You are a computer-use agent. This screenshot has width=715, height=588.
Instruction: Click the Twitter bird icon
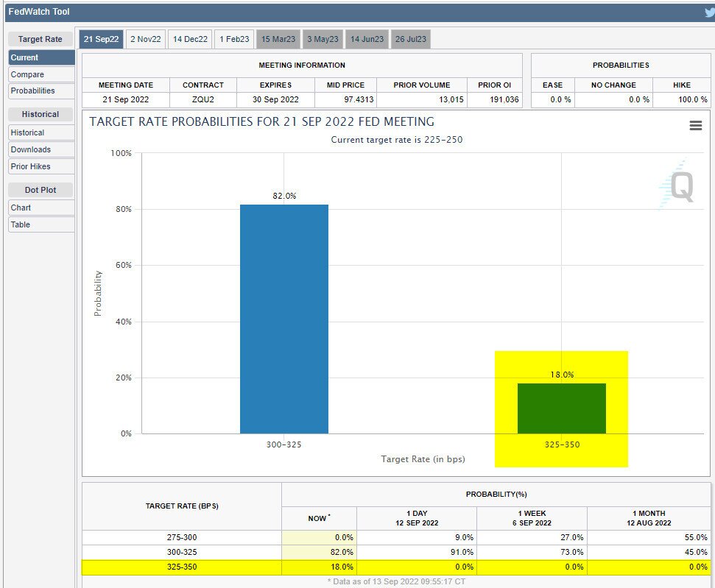coord(710,13)
